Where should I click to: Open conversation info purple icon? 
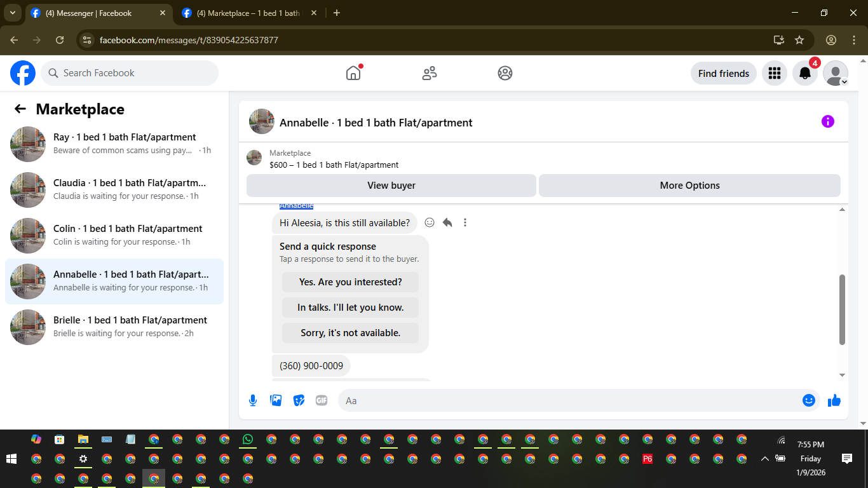(828, 121)
